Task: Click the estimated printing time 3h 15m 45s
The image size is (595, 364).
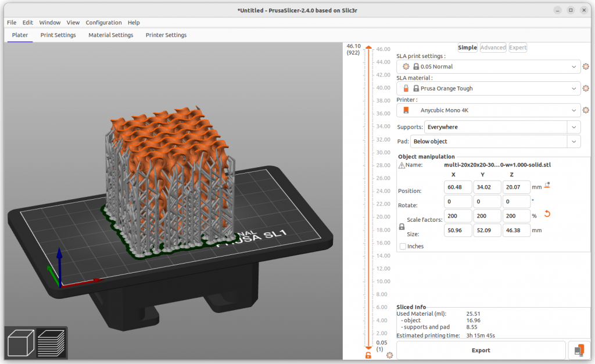Action: [x=481, y=336]
